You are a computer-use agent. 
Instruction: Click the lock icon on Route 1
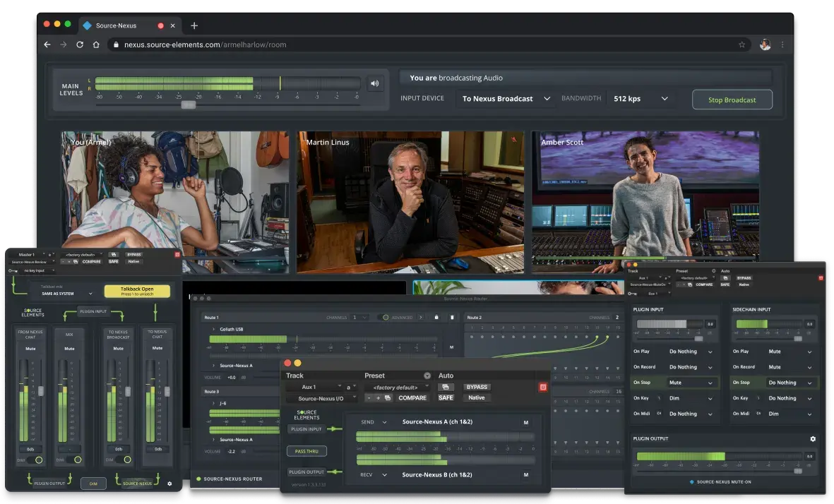tap(436, 318)
